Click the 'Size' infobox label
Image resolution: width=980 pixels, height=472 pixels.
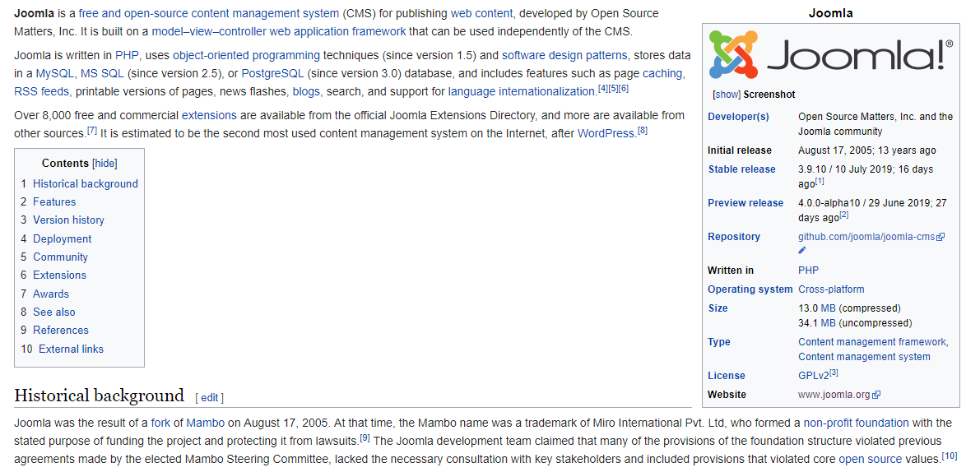pos(718,308)
